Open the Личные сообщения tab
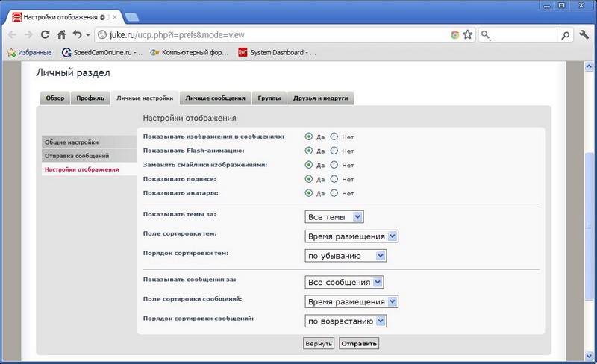The height and width of the screenshot is (364, 597). point(215,98)
